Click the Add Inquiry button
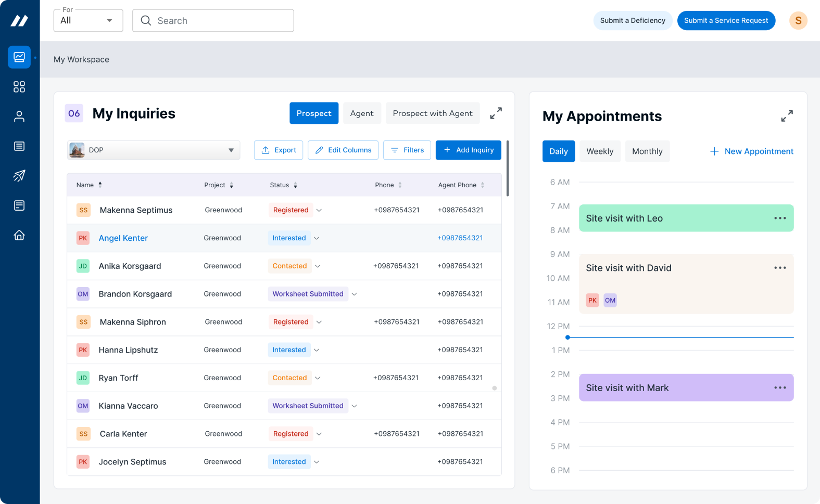Viewport: 820px width, 504px height. pyautogui.click(x=469, y=150)
